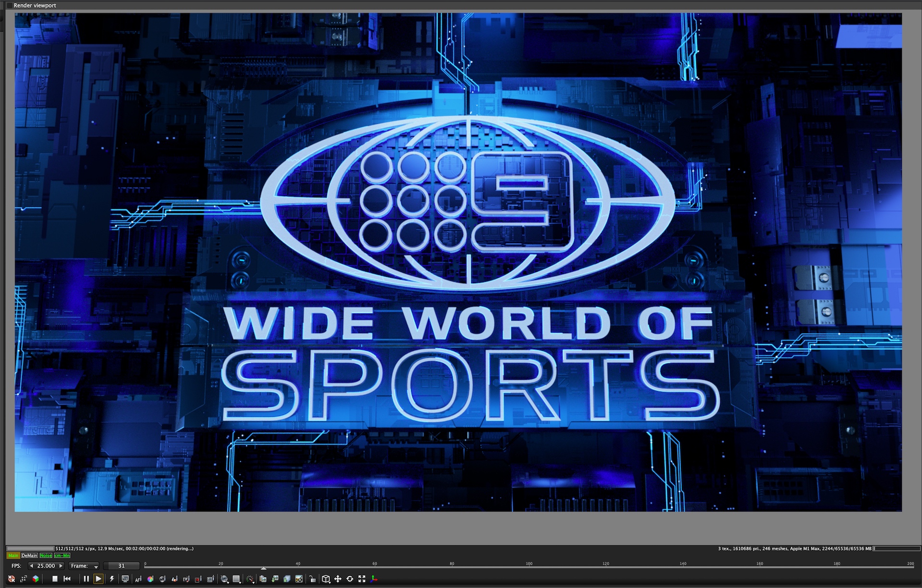
Task: Increase FPS with the right arrow
Action: click(x=61, y=566)
